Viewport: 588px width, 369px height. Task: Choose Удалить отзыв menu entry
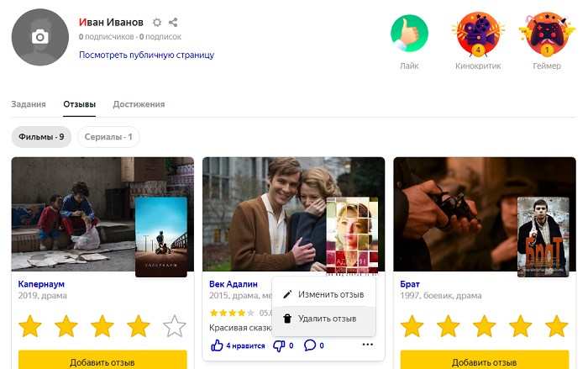[323, 319]
